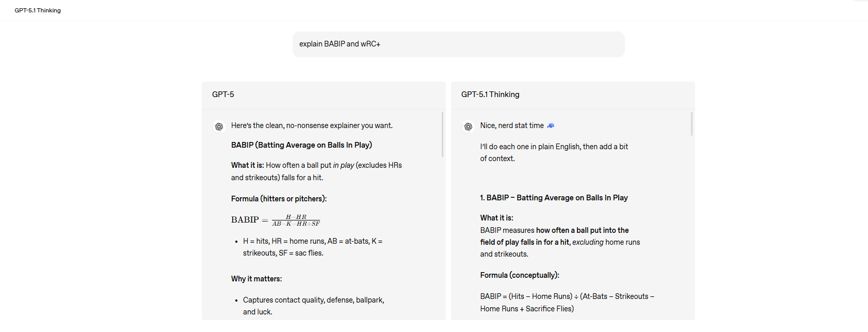Click the 'Formula (conceptually):' label
868x332 pixels.
tap(520, 275)
